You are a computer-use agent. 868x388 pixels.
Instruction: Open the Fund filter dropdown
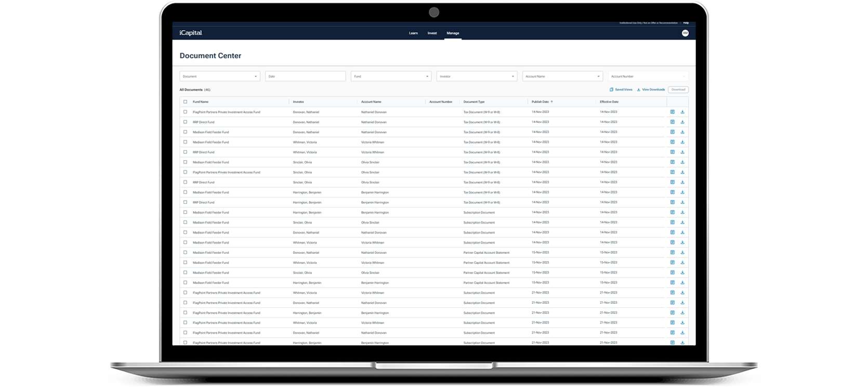coord(391,76)
